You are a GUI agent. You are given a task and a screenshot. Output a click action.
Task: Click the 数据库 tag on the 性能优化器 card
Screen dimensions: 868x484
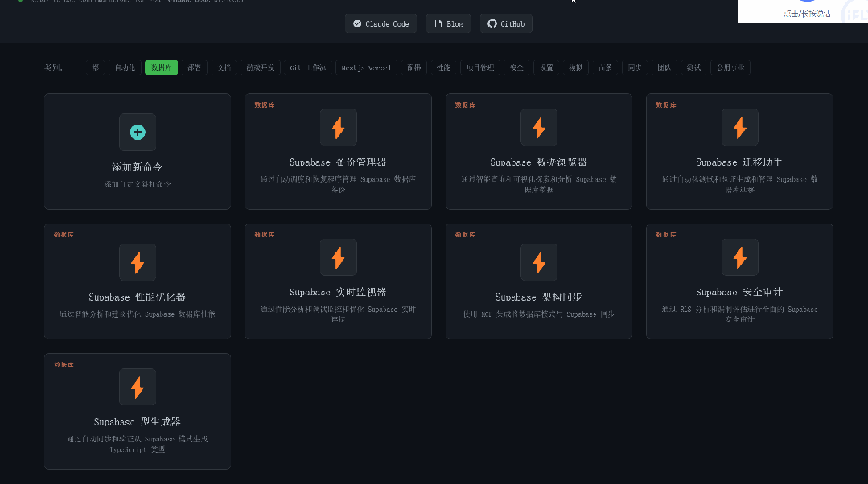[64, 235]
